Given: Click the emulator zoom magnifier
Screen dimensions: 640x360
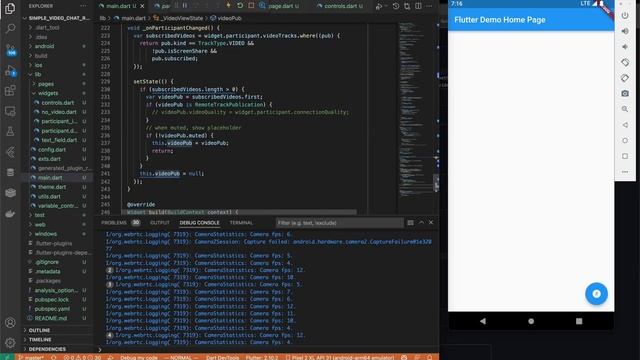Looking at the screenshot, I should (625, 109).
